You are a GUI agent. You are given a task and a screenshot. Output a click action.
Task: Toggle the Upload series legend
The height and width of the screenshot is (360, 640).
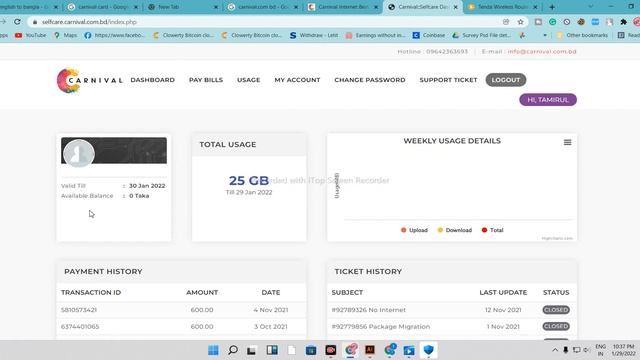pos(414,230)
